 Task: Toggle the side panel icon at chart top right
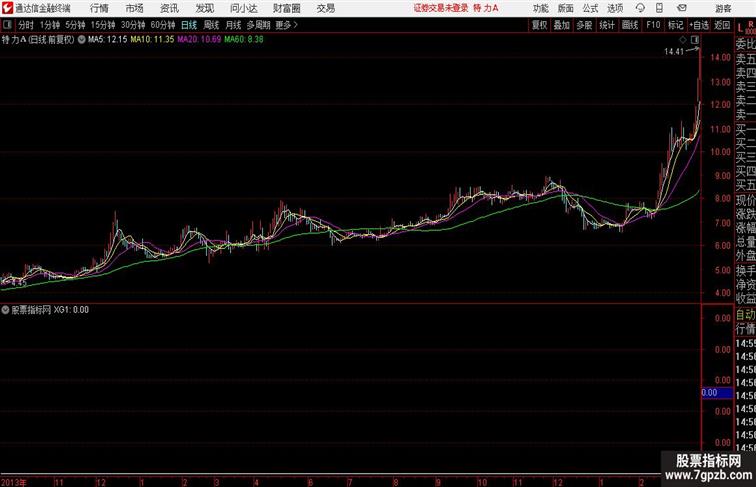click(695, 40)
